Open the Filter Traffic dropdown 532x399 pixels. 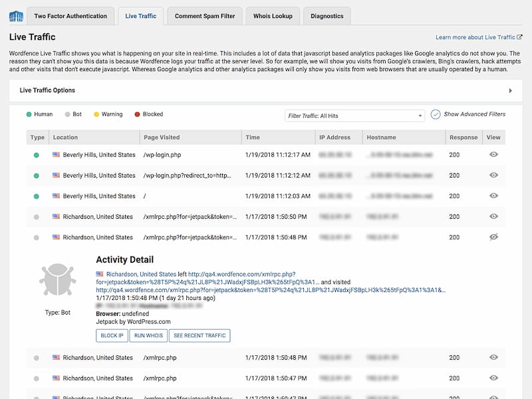[354, 116]
